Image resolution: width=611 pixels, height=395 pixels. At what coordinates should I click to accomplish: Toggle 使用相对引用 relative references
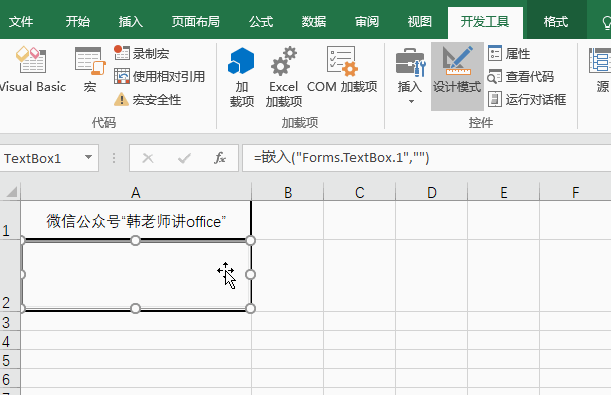coord(159,76)
